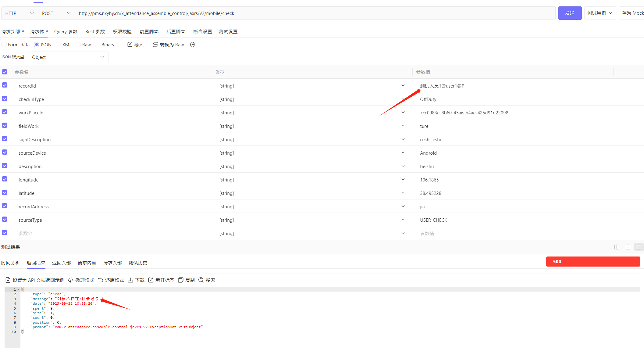The image size is (644, 348).
Task: Open the 返回头部 response headers tab
Action: 61,263
